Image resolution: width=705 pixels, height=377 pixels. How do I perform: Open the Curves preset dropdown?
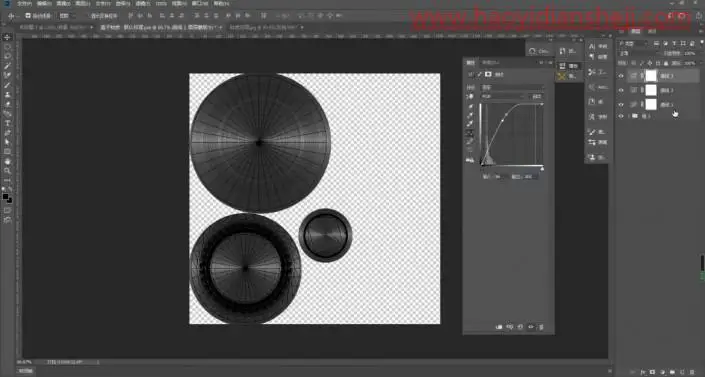coord(512,87)
